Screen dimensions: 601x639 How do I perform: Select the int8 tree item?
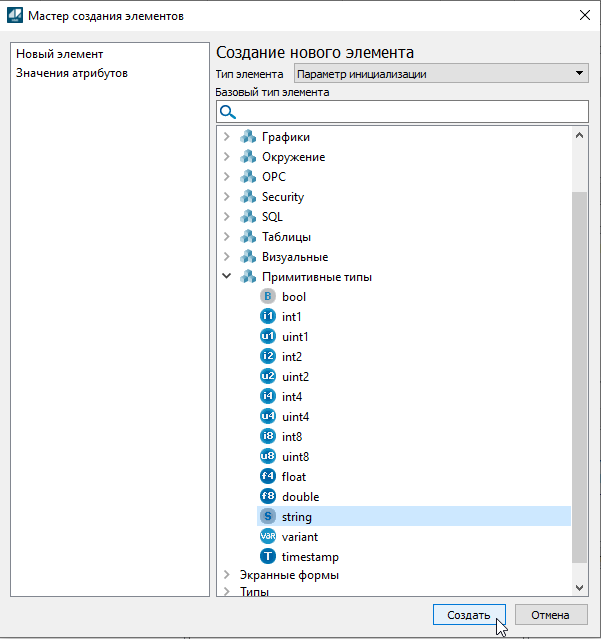pos(292,437)
